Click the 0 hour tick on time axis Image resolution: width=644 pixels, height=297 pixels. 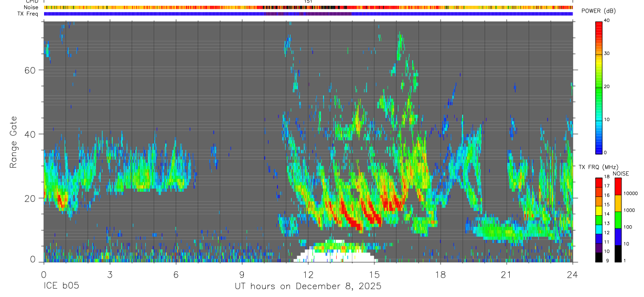coord(44,274)
